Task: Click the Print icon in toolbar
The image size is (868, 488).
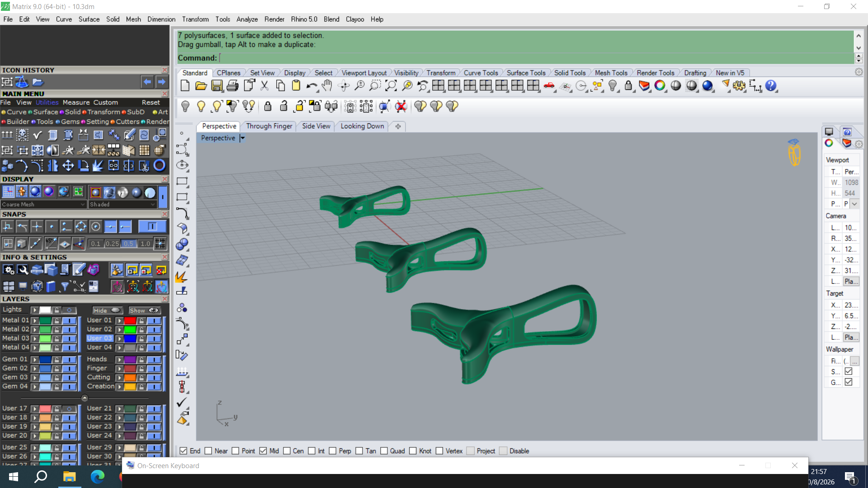Action: pyautogui.click(x=233, y=86)
